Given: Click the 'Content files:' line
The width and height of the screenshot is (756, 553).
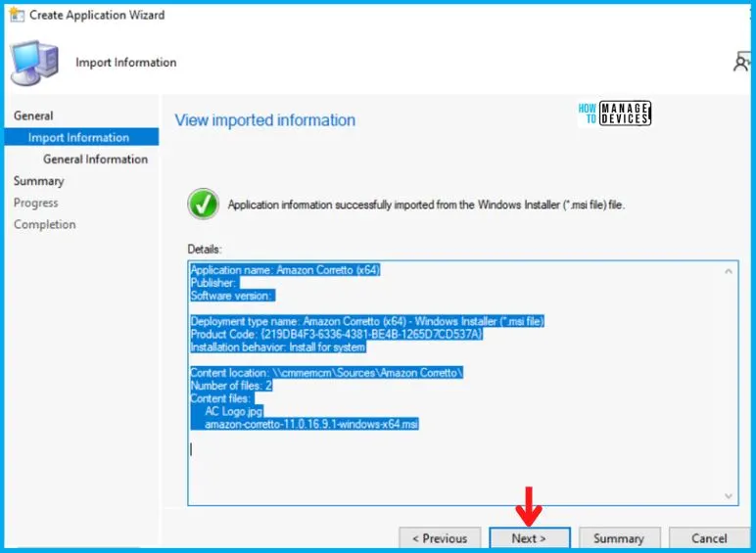Looking at the screenshot, I should pos(220,398).
